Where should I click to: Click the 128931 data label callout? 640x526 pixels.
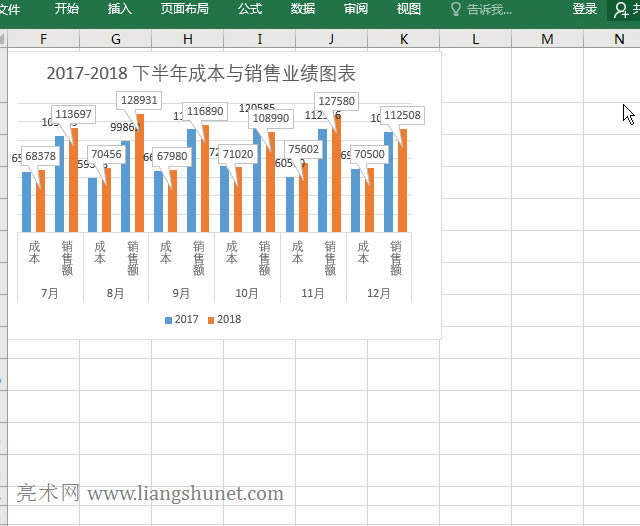coord(139,101)
